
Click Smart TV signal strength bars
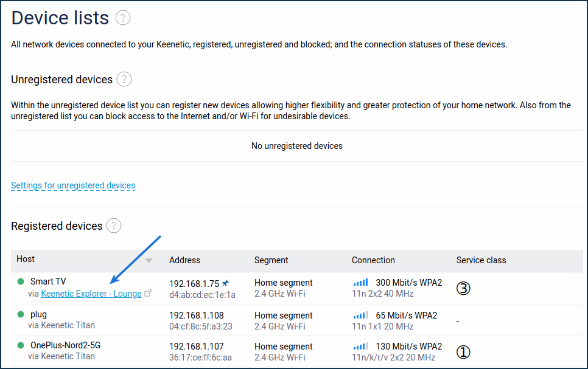coord(360,282)
